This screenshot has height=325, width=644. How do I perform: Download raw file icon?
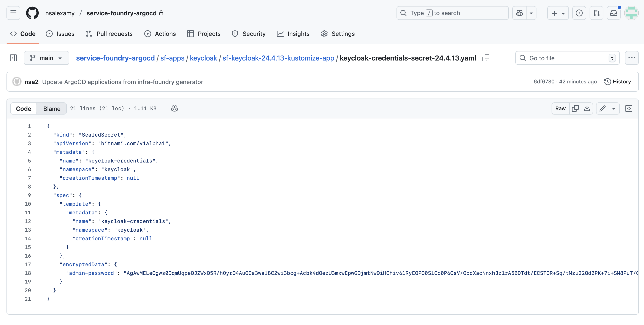[587, 108]
